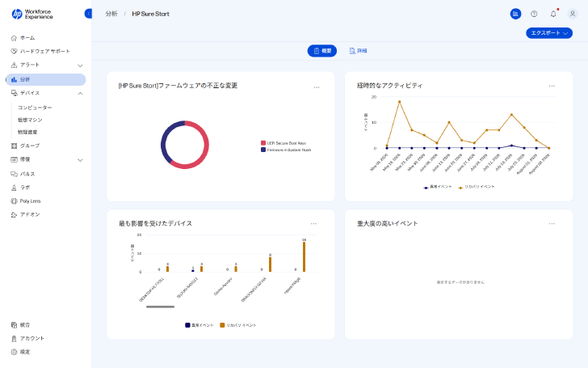Open ハードウェア サポート in the sidebar

pos(45,51)
